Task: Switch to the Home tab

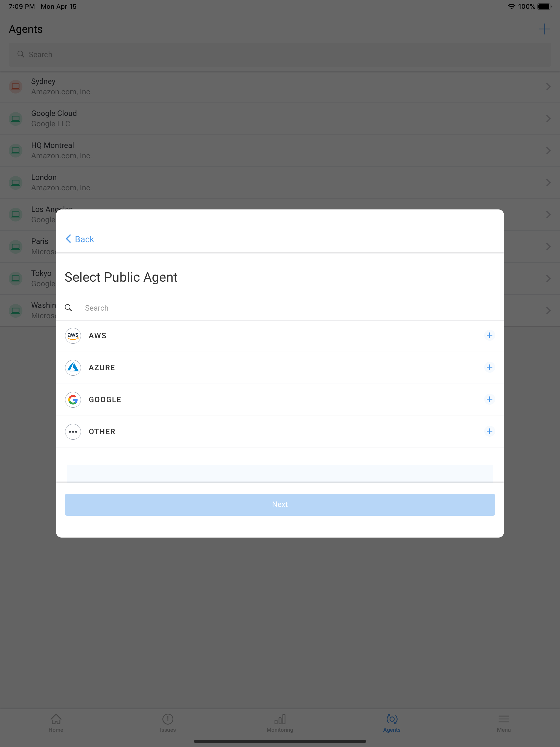Action: click(x=56, y=723)
